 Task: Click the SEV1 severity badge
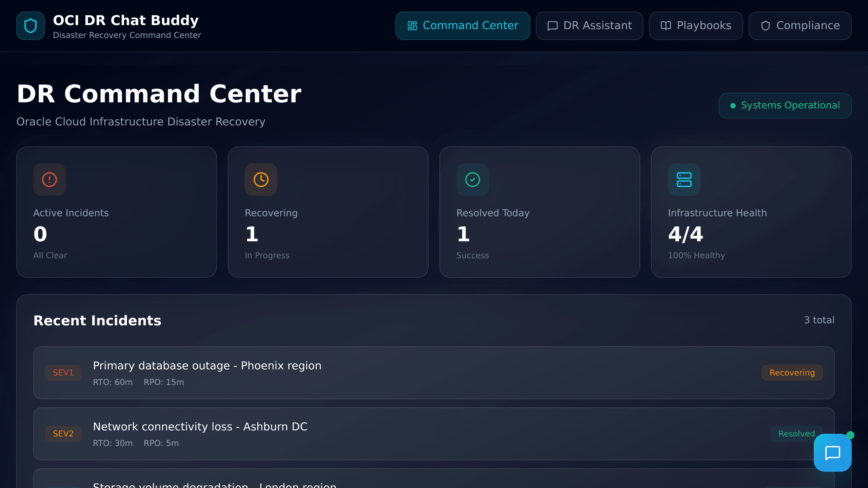[x=63, y=373]
